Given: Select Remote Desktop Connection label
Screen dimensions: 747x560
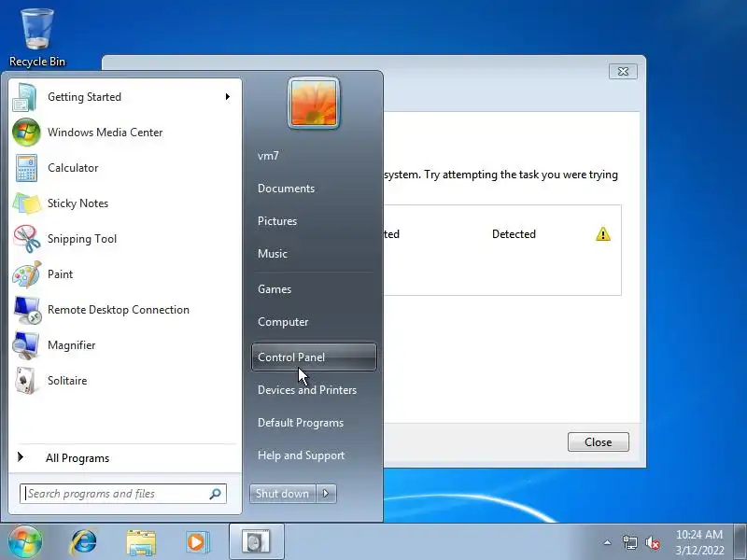Looking at the screenshot, I should [x=119, y=310].
